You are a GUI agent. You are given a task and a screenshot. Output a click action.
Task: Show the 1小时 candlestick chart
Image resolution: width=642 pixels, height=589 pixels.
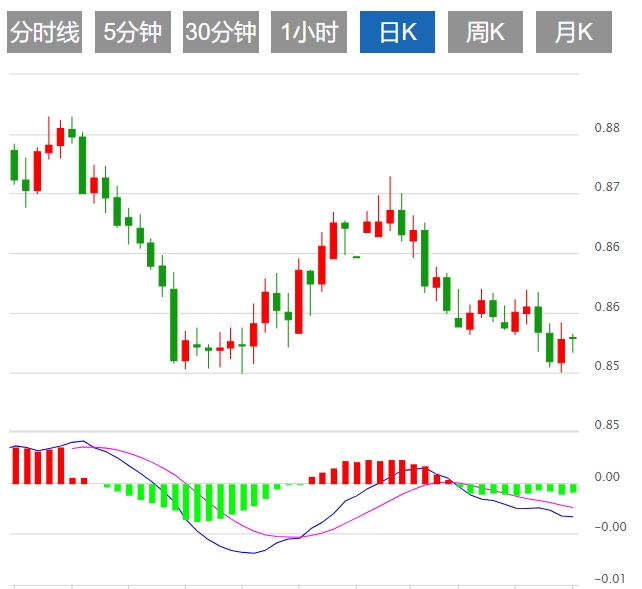pos(309,32)
